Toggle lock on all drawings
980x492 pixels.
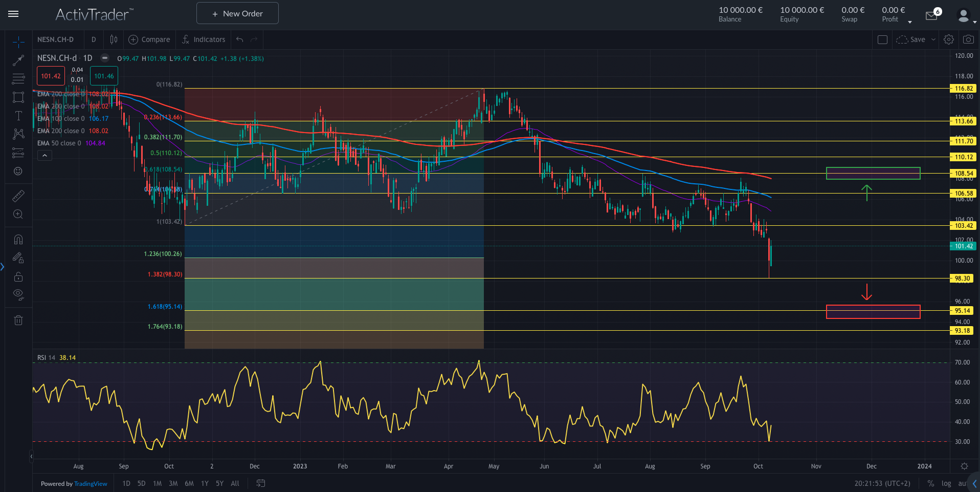pos(18,276)
